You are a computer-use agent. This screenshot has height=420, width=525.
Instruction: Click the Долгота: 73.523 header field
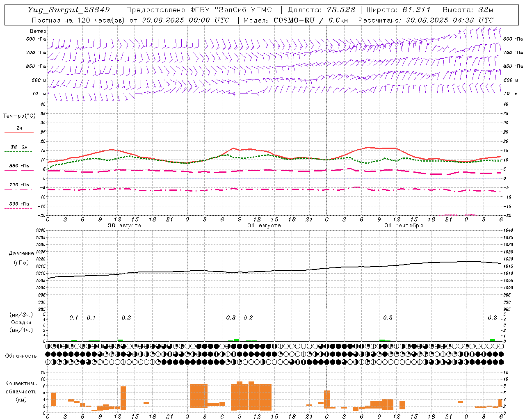[x=321, y=10]
